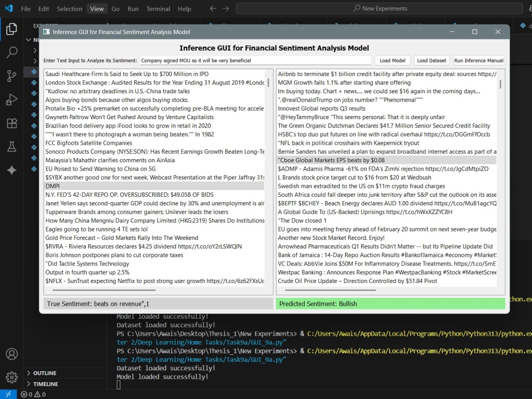Open the View menu
Viewport: 532px width, 399px height.
[97, 9]
